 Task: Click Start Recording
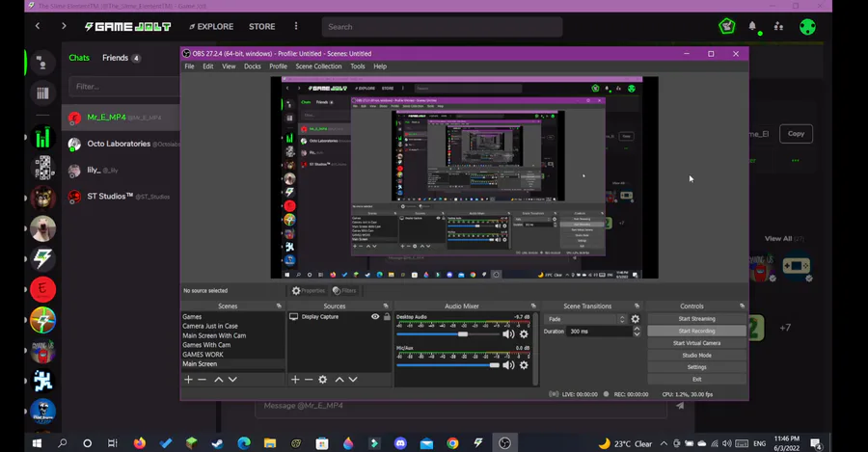pos(696,331)
